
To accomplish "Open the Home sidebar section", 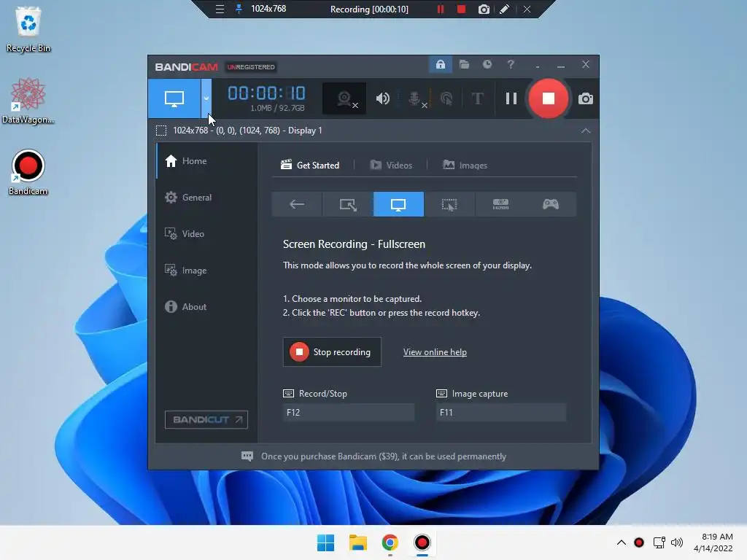I will (206, 161).
